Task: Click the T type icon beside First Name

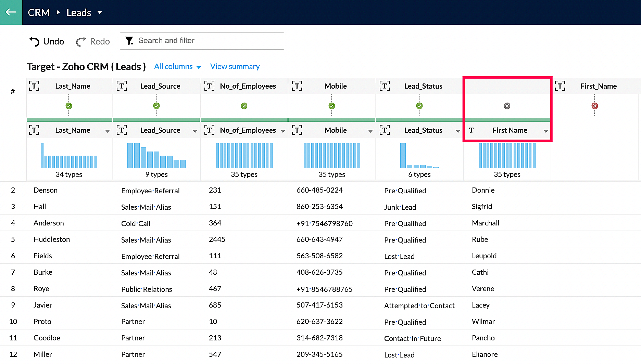Action: (x=471, y=130)
